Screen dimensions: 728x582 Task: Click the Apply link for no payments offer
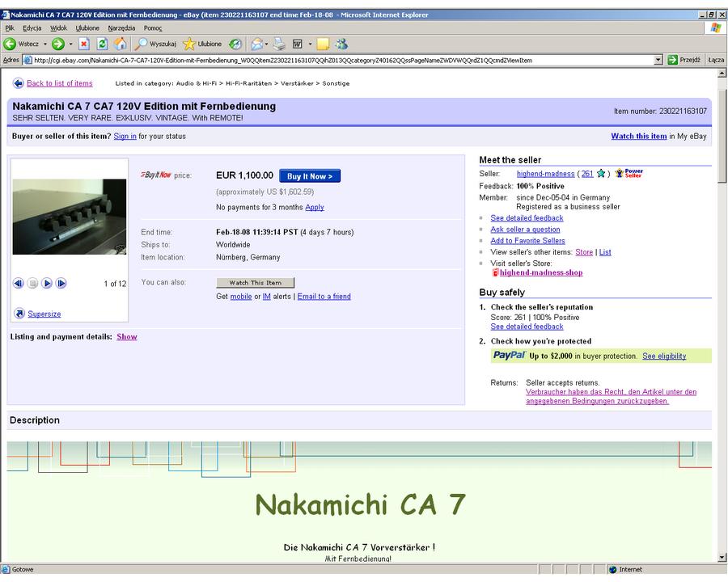pos(315,207)
